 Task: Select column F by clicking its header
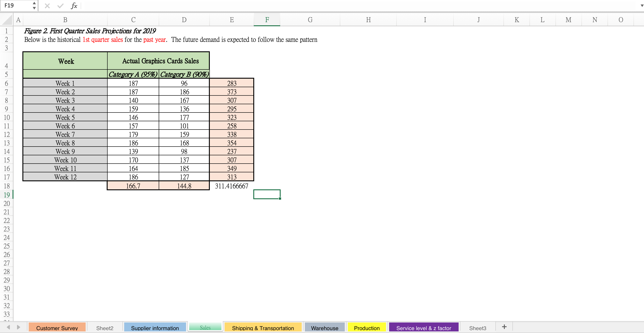267,19
